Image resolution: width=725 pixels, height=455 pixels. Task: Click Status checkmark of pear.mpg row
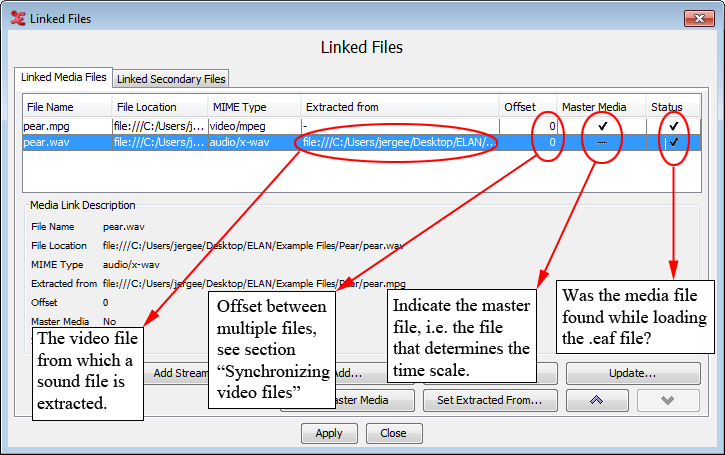[675, 126]
